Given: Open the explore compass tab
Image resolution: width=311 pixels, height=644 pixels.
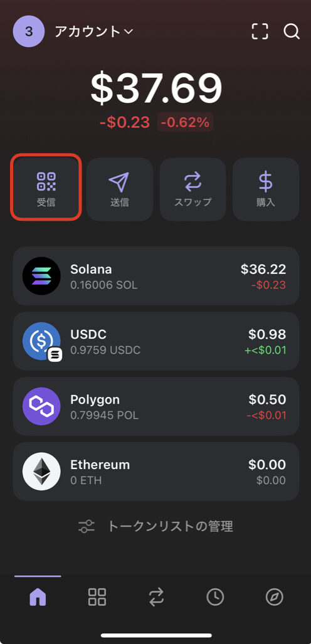Looking at the screenshot, I should [x=275, y=597].
